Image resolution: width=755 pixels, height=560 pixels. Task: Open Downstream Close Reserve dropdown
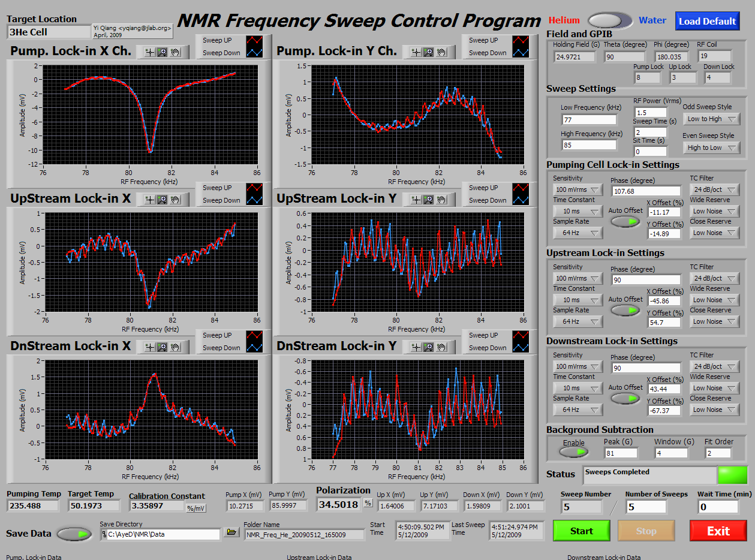point(715,410)
